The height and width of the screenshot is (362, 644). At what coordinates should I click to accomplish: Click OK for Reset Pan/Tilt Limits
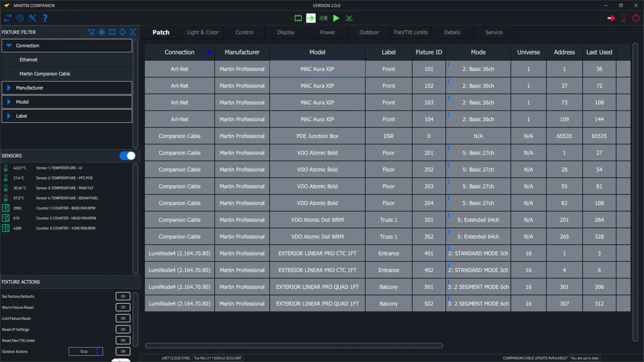123,340
